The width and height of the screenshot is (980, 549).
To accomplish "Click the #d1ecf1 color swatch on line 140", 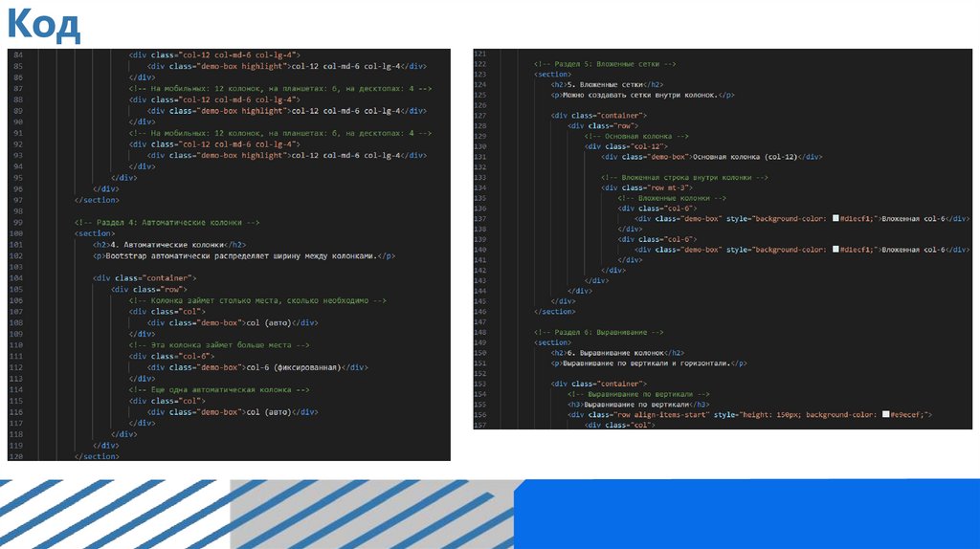I will (x=835, y=250).
